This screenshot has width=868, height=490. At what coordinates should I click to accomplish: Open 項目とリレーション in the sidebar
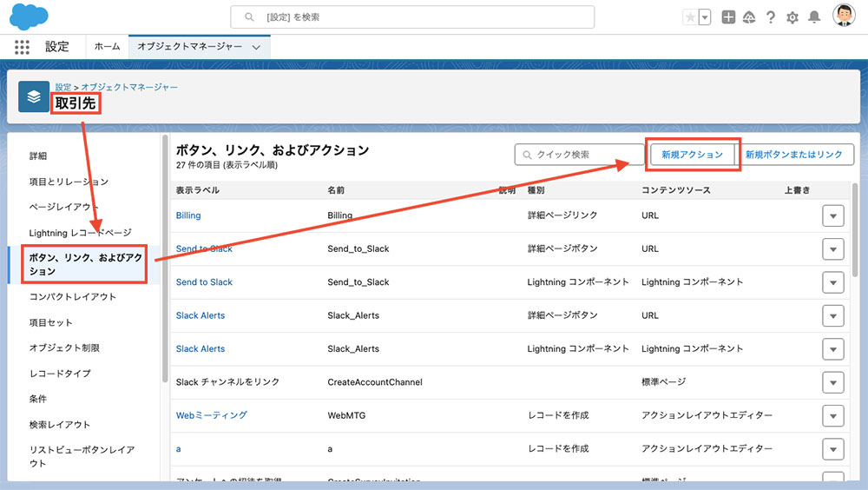click(x=69, y=182)
